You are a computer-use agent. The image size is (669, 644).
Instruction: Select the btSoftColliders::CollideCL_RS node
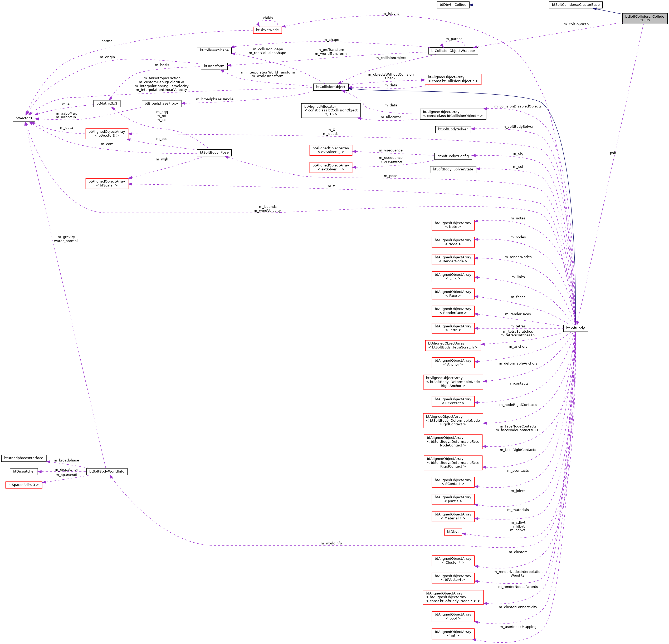point(645,18)
